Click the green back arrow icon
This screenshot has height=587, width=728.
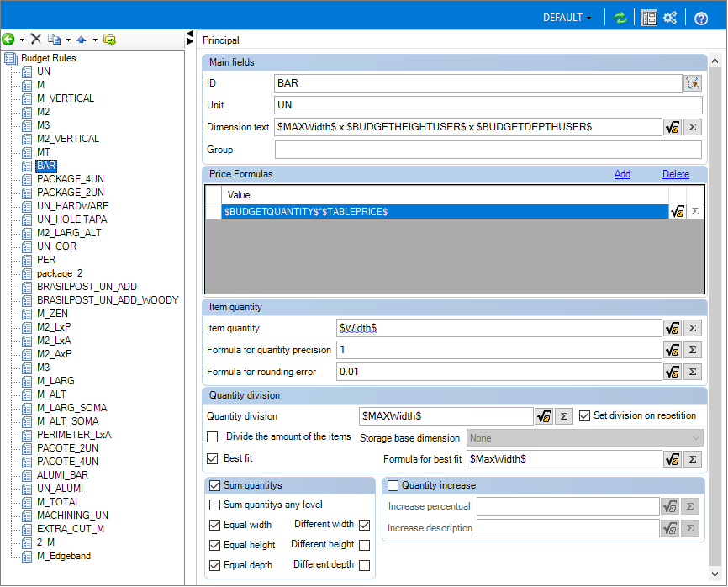[x=8, y=40]
